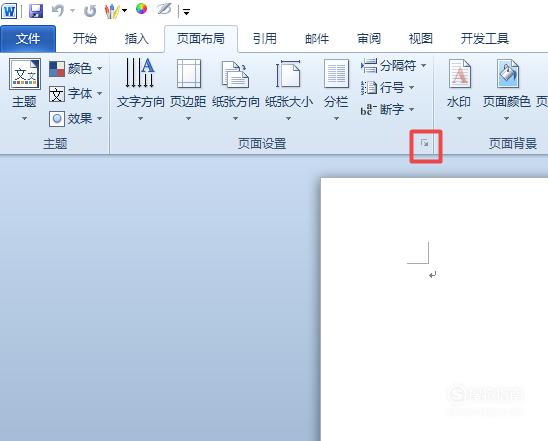This screenshot has height=441, width=548.
Task: Expand the 水印 Watermark dropdown arrow
Action: 460,119
